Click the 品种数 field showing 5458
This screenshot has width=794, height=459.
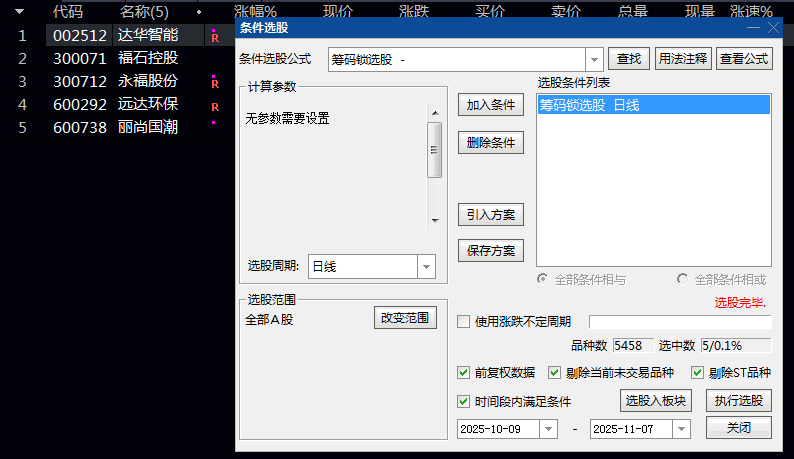(633, 346)
